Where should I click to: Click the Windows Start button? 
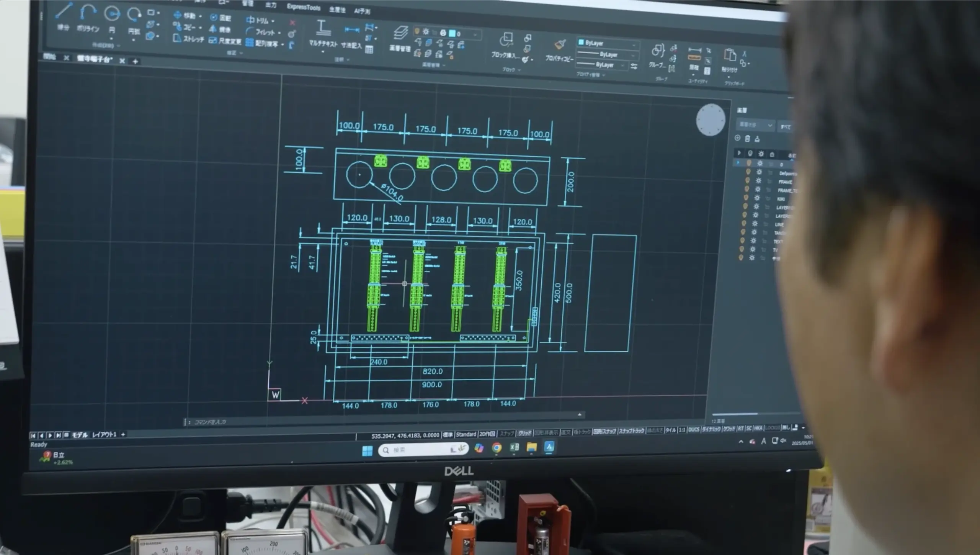pos(367,451)
